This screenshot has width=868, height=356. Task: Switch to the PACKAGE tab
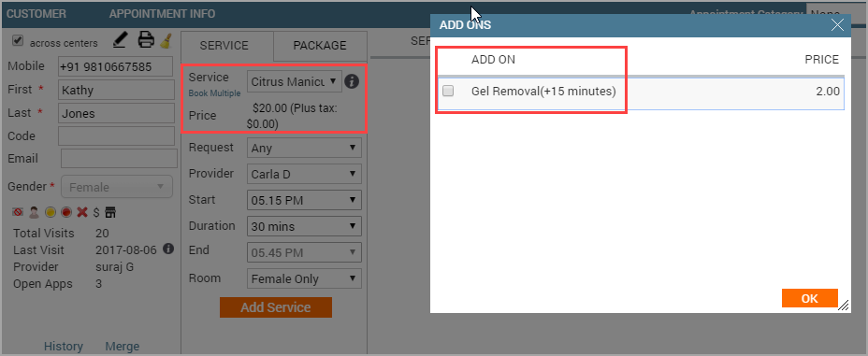(x=320, y=46)
